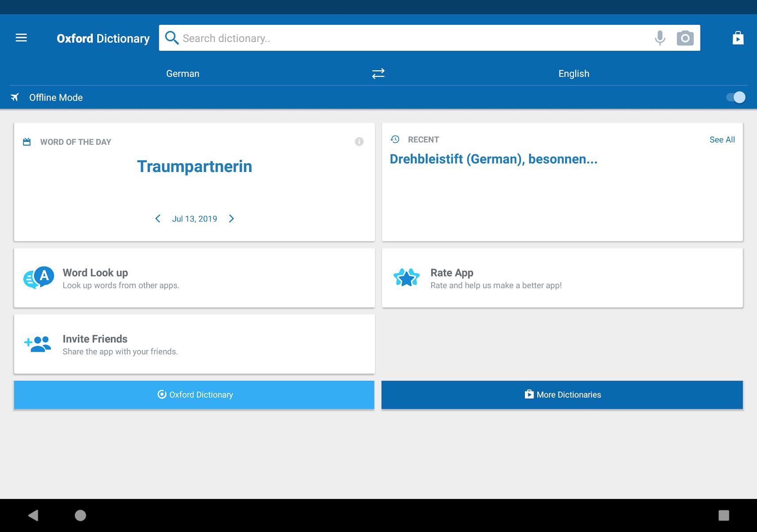
Task: Click the Rate App star icon
Action: (x=406, y=277)
